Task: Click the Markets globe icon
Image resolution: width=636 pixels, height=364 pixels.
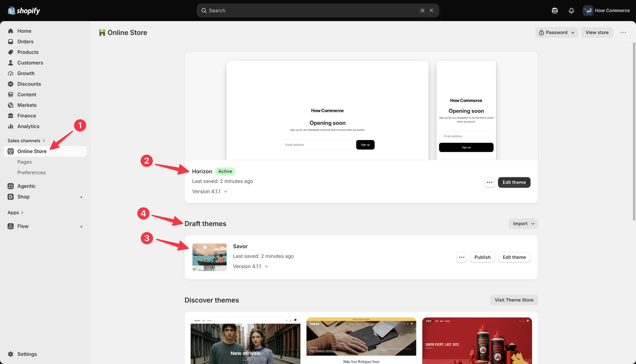Action: [11, 105]
